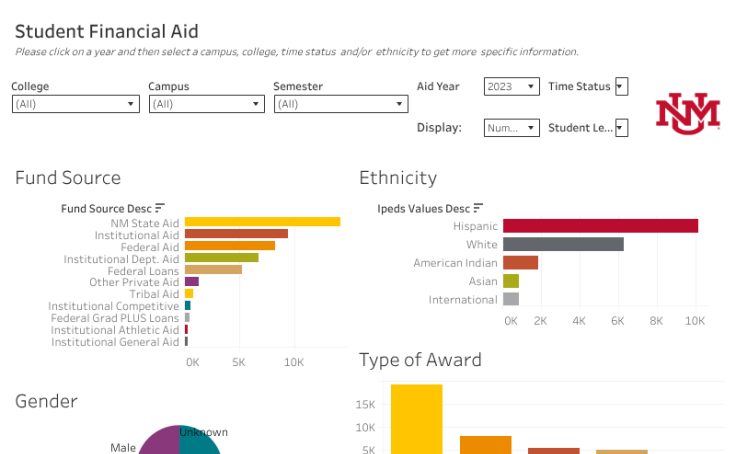Open the Student Level dropdown arrow
The width and height of the screenshot is (736, 454).
pyautogui.click(x=621, y=128)
